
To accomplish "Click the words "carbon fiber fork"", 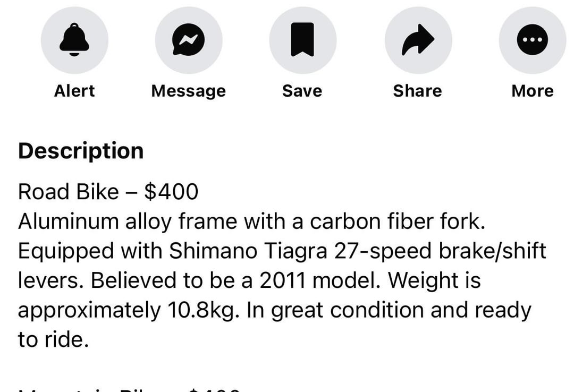I will [x=398, y=221].
